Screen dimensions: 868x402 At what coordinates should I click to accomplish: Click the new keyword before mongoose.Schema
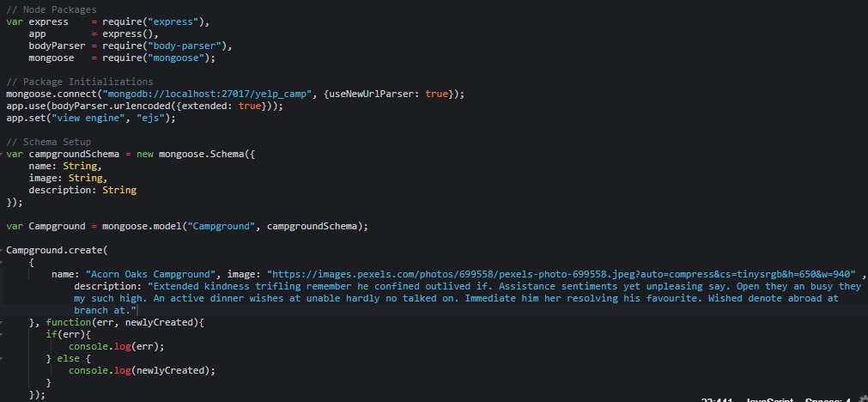pos(144,154)
